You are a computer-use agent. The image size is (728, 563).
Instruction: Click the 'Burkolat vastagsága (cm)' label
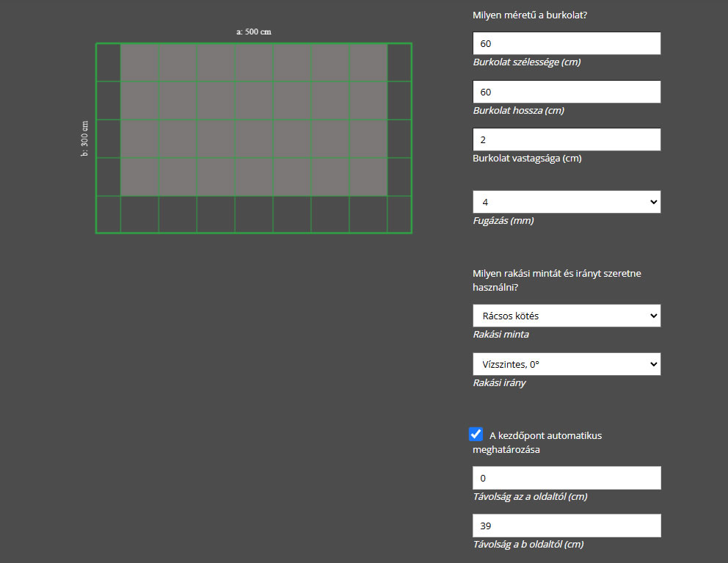point(527,159)
